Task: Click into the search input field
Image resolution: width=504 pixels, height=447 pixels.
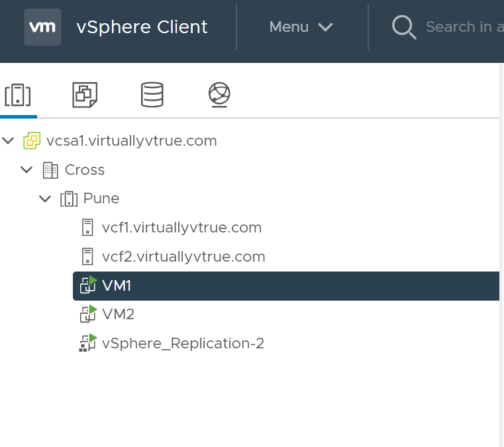Action: click(464, 27)
